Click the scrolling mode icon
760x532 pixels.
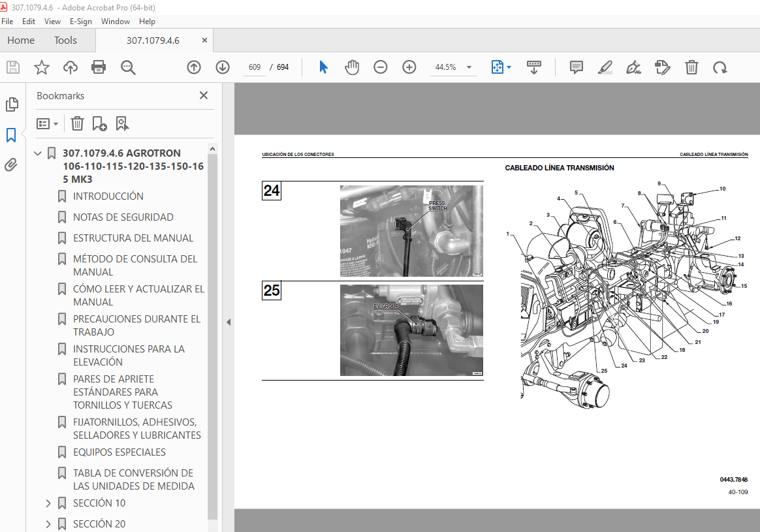tap(533, 67)
